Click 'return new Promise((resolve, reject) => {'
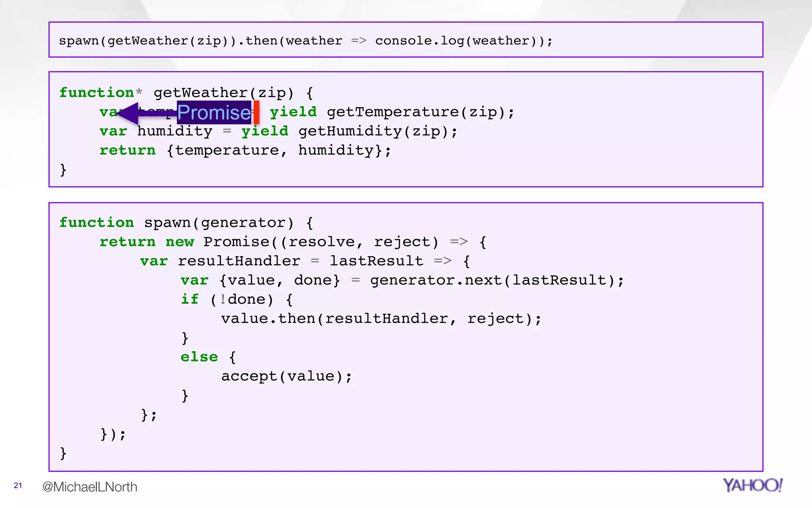The width and height of the screenshot is (812, 508). pyautogui.click(x=293, y=242)
